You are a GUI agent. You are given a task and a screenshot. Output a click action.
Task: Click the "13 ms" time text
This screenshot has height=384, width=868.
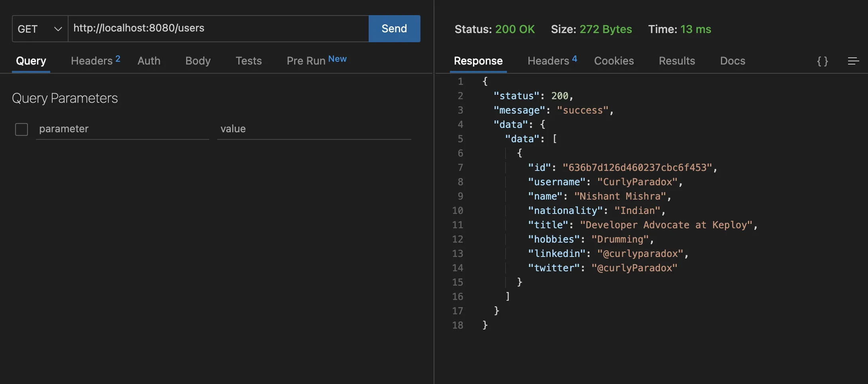tap(695, 29)
